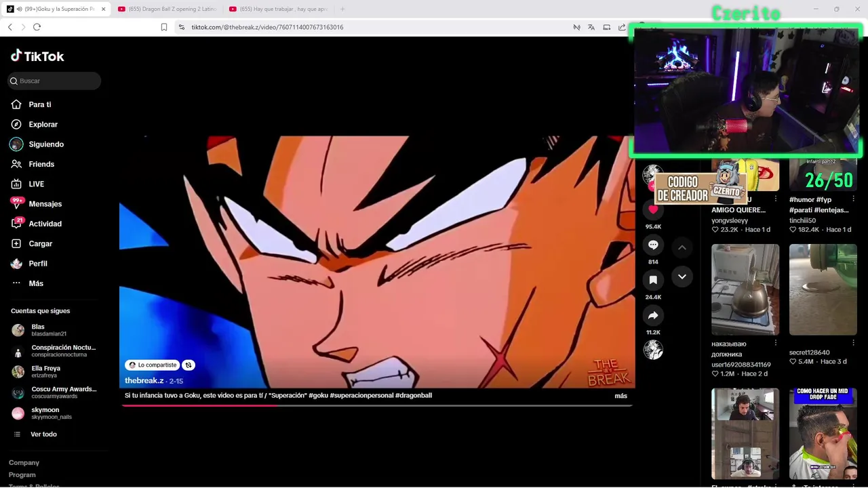This screenshot has height=488, width=868.
Task: Click the Program footer link
Action: [22, 475]
